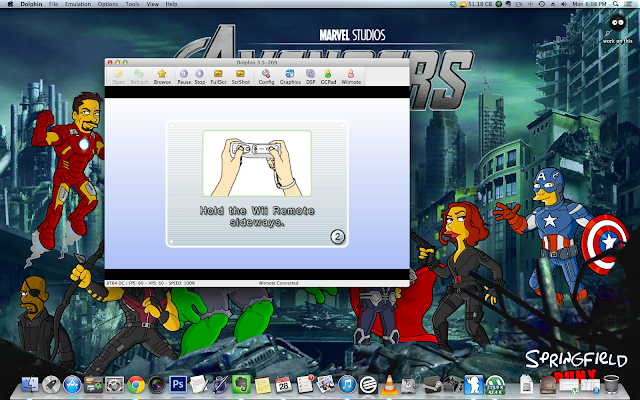This screenshot has width=640, height=400.
Task: Click the menu bar clock
Action: click(x=589, y=4)
